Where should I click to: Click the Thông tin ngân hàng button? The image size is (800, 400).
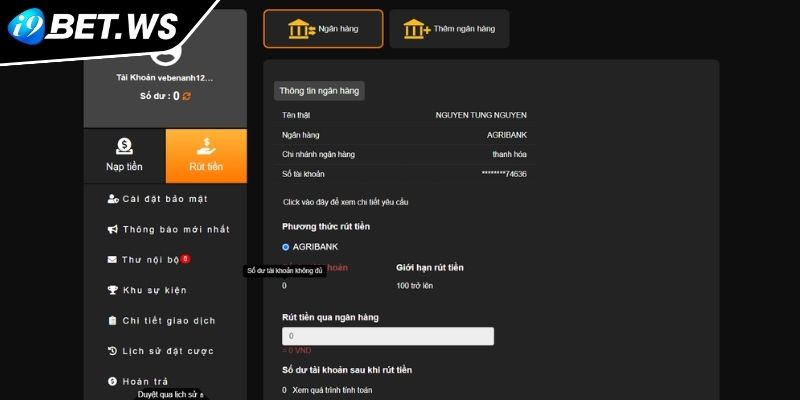click(x=319, y=91)
